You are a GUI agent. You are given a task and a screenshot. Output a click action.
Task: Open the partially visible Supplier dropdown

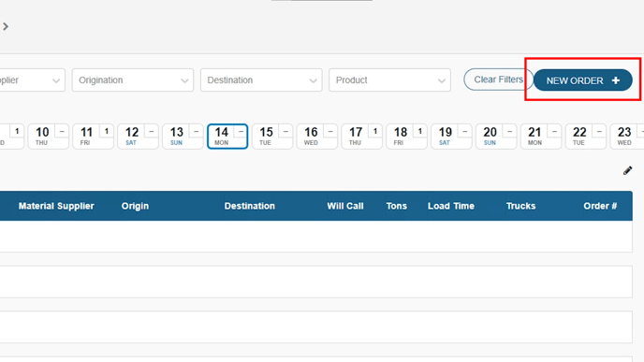(x=32, y=80)
